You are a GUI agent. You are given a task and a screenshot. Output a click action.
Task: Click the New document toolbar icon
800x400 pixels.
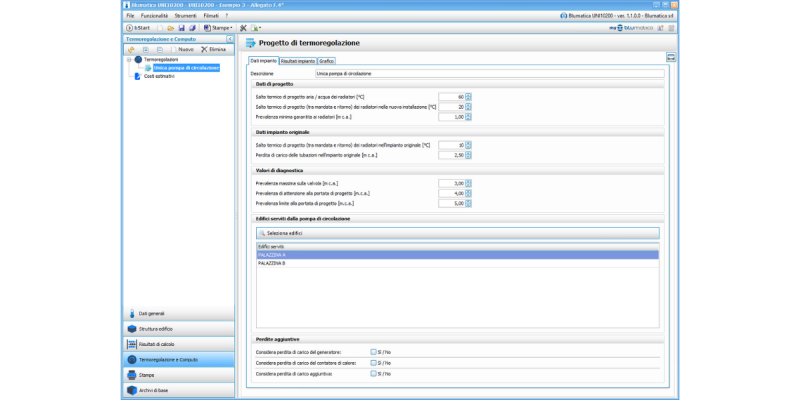pos(161,27)
